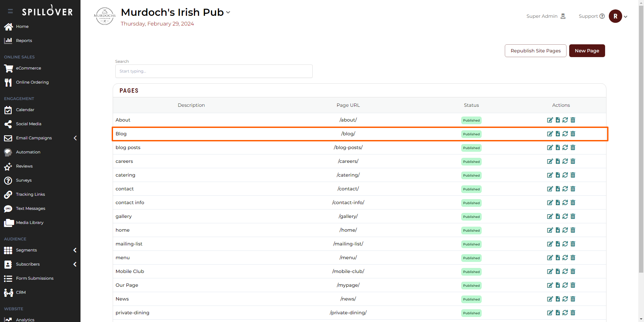Click the publish (file upload) icon for Blog

tap(557, 134)
